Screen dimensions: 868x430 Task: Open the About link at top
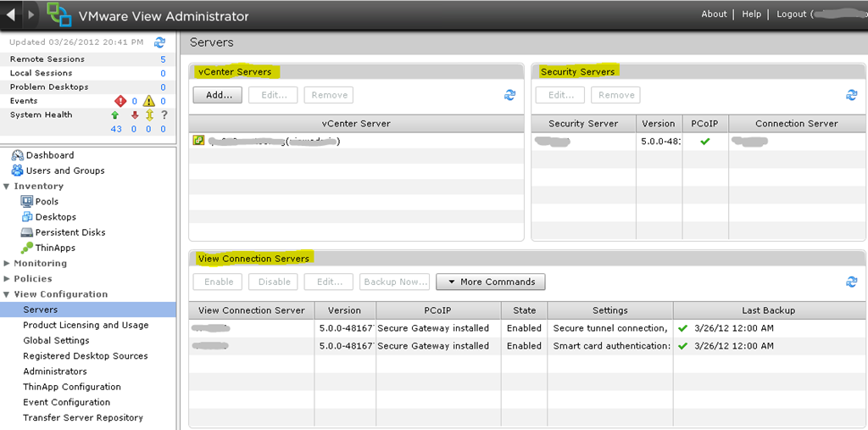click(714, 14)
